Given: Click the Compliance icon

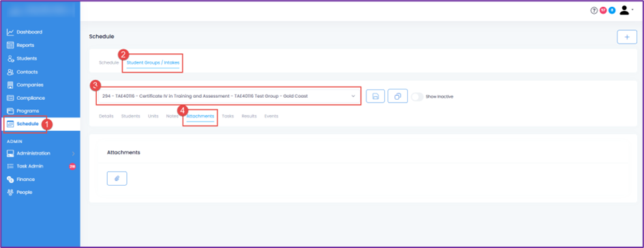Looking at the screenshot, I should [11, 98].
